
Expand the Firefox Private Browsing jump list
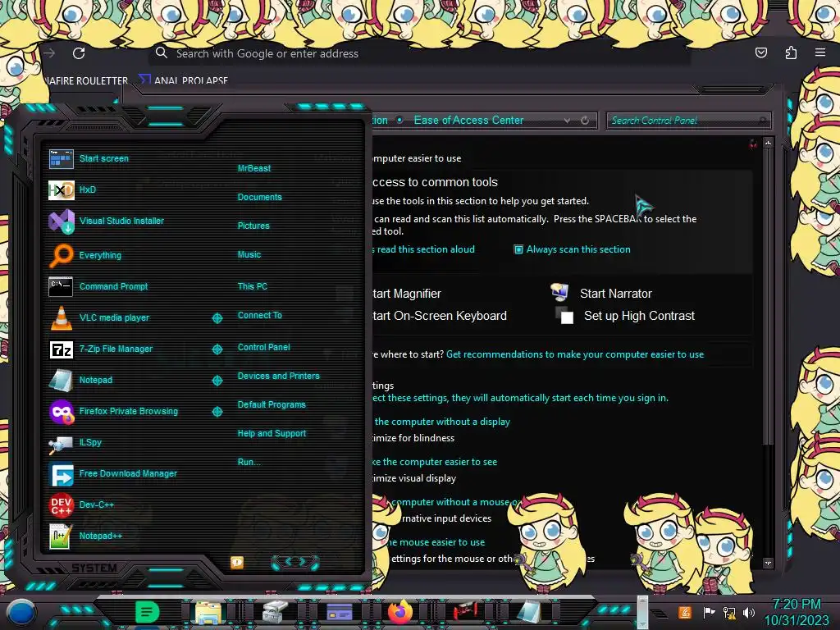pos(217,412)
